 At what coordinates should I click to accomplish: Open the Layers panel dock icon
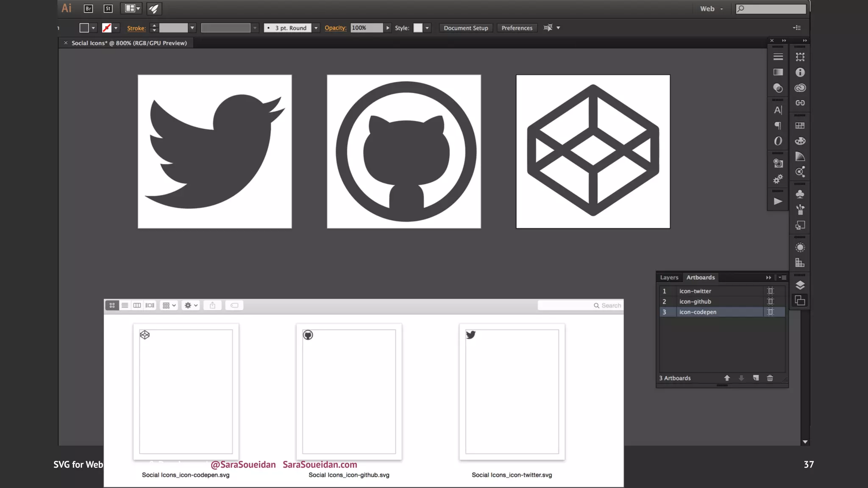pyautogui.click(x=800, y=285)
